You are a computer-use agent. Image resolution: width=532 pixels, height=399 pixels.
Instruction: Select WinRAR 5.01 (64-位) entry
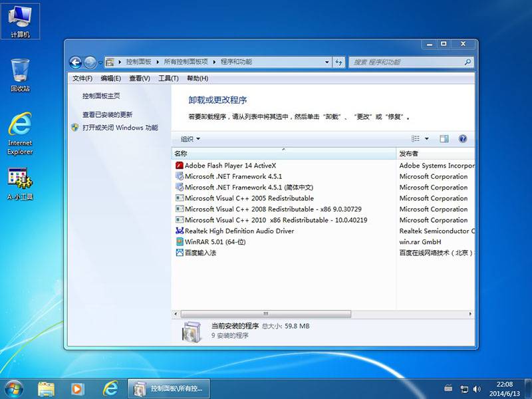(215, 242)
